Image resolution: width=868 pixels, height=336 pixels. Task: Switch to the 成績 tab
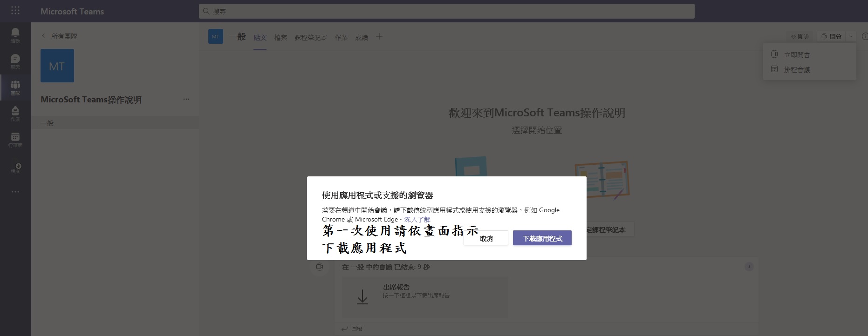[x=362, y=37]
